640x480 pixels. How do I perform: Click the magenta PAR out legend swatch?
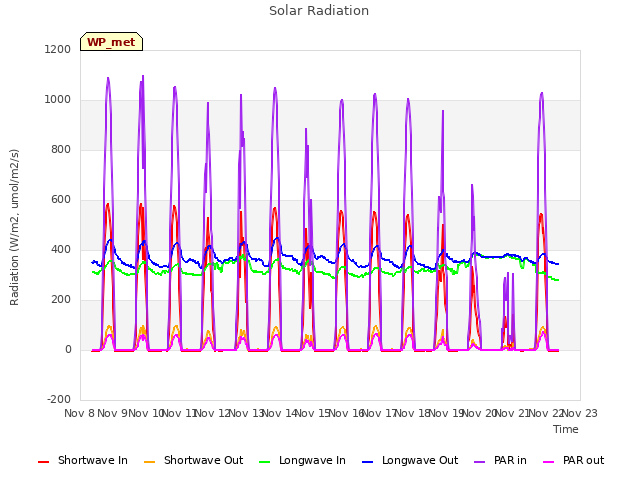point(549,462)
